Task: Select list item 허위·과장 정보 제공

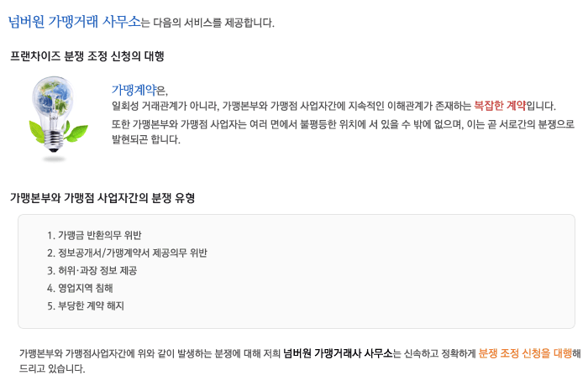Action: pos(92,270)
